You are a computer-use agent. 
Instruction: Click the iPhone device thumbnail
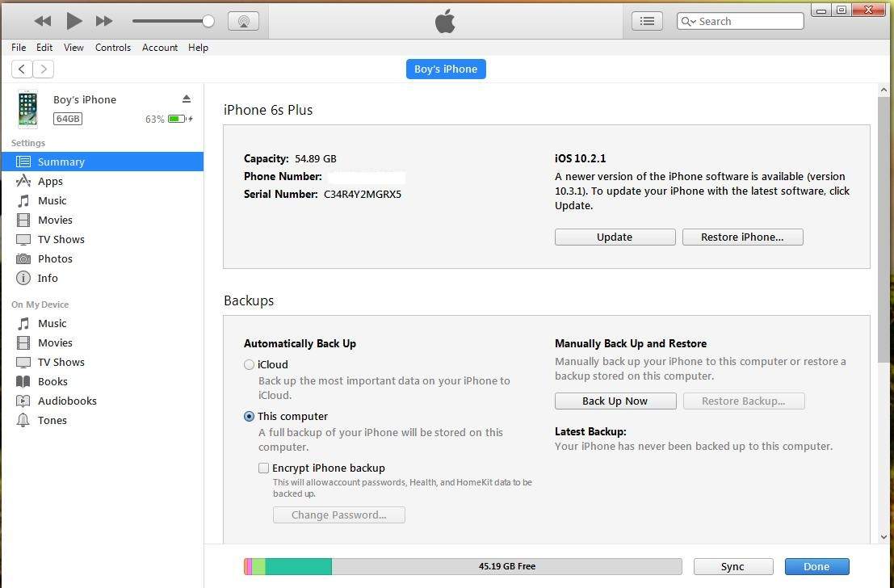(x=27, y=108)
